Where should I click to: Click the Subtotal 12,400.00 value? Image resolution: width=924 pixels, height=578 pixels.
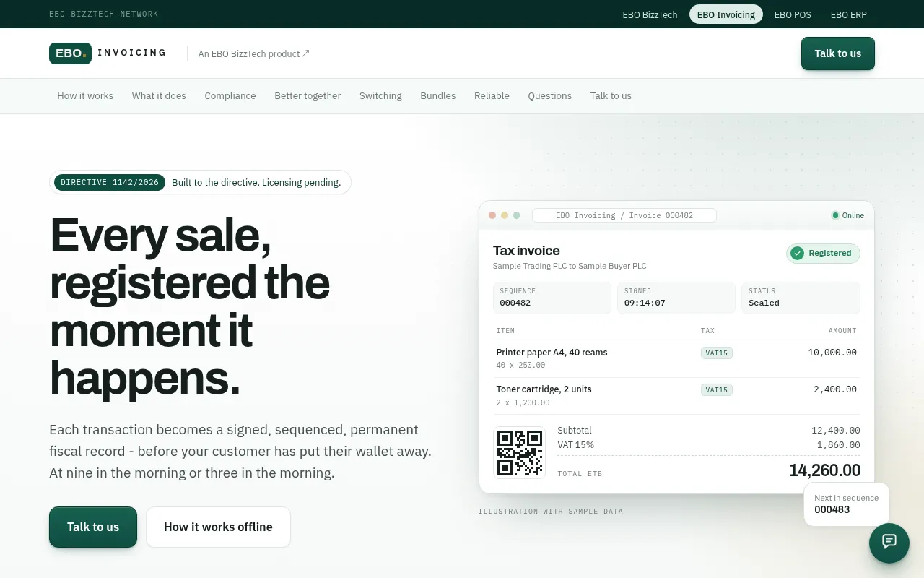point(836,431)
